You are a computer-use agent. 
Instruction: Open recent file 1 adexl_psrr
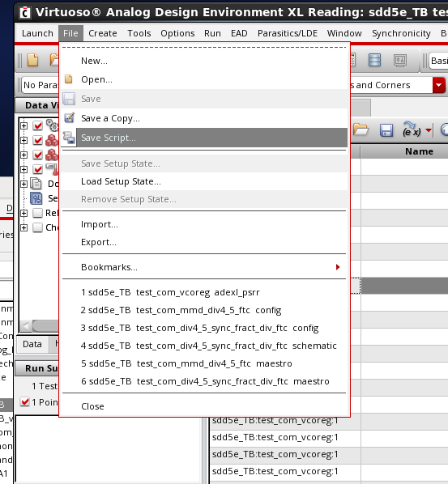(x=204, y=292)
